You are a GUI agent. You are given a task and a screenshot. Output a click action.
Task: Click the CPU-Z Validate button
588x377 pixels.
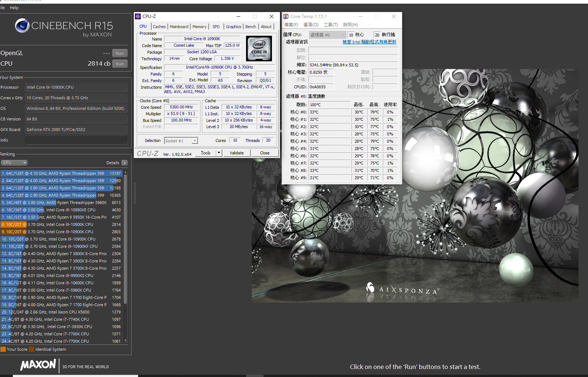pos(237,153)
